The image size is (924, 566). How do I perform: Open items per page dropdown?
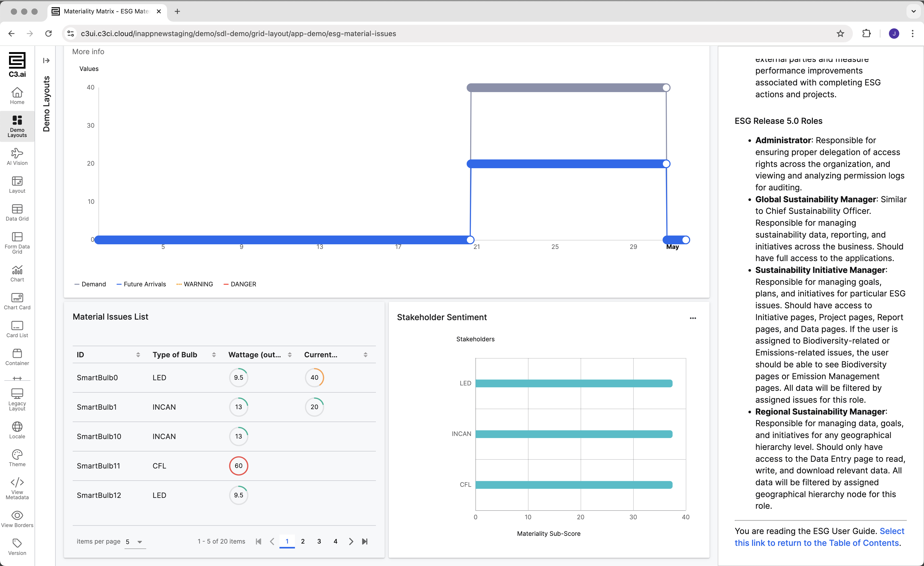[135, 541]
